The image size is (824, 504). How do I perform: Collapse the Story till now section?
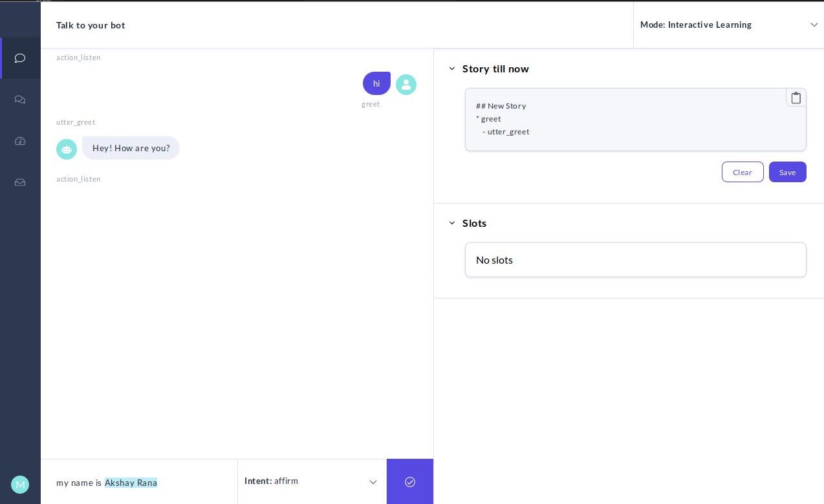(452, 68)
